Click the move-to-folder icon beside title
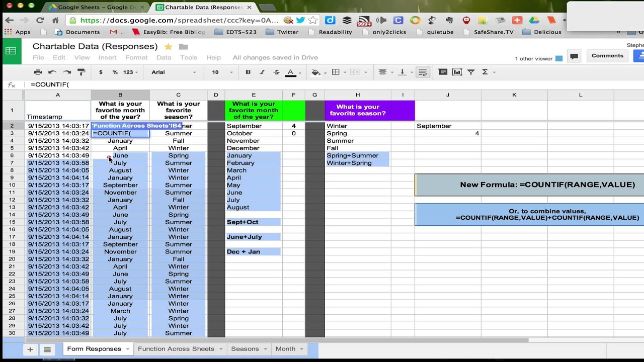This screenshot has height=362, width=644. click(x=183, y=47)
